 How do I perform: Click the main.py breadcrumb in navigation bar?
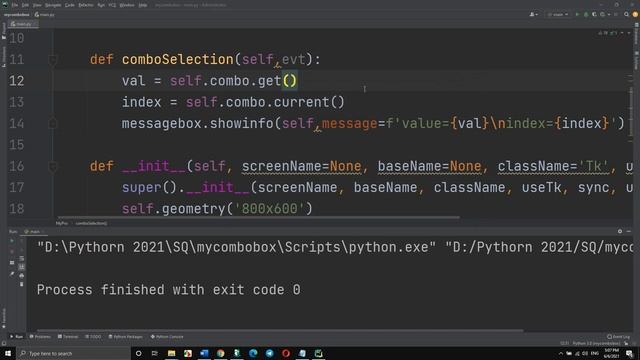[44, 15]
